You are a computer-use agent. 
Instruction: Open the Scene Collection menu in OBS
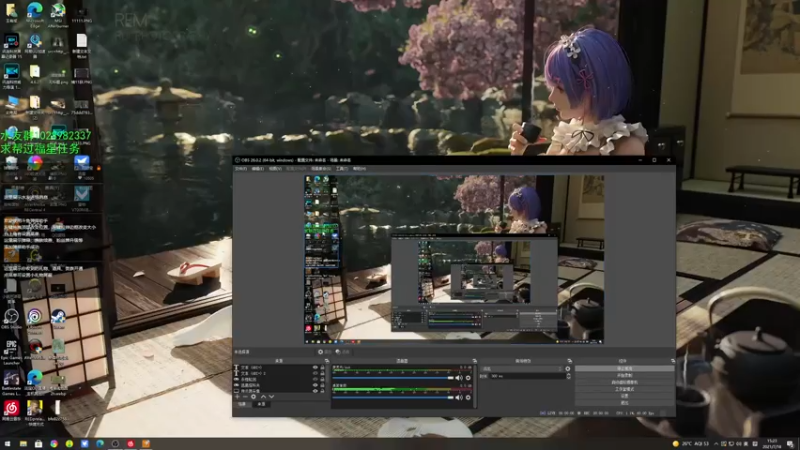pyautogui.click(x=320, y=168)
